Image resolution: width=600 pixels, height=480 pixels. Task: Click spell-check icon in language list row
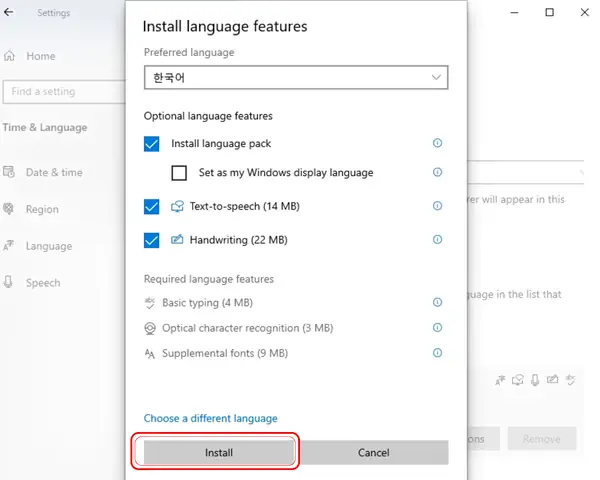tap(571, 379)
